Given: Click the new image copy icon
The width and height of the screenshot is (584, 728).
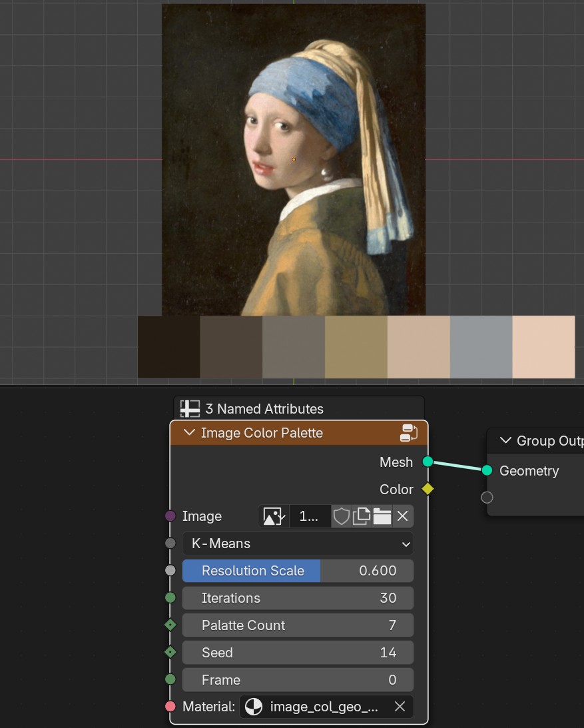Looking at the screenshot, I should (361, 516).
